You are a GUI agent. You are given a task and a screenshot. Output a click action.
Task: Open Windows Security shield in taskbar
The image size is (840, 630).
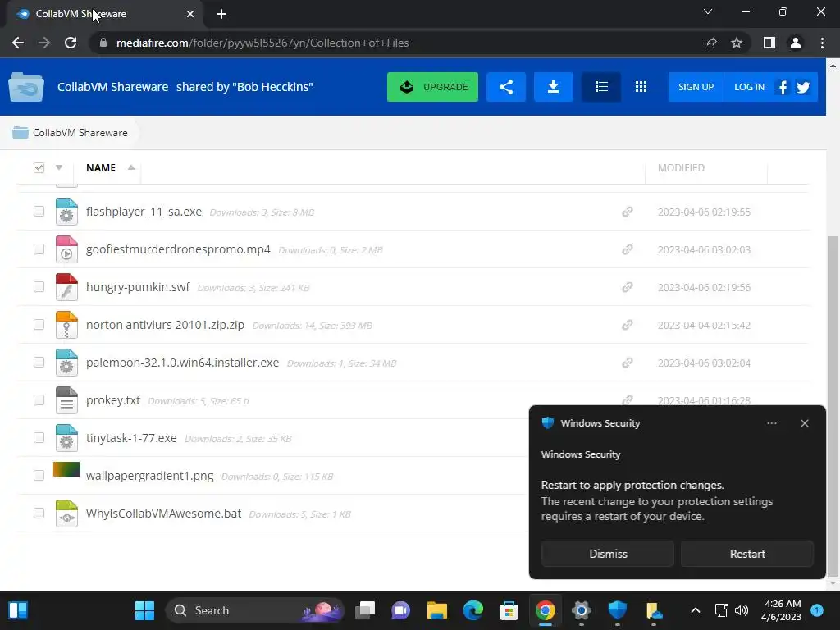617,610
